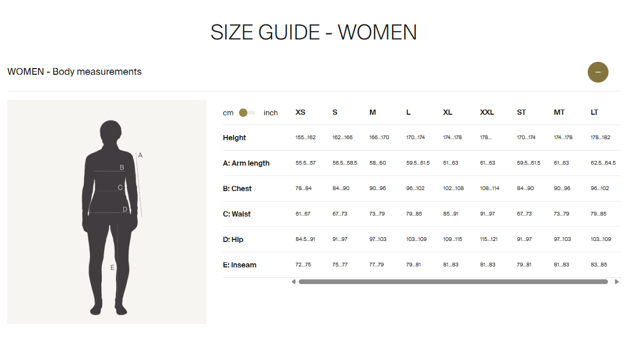Collapse the Body measurements section with minus icon

[x=598, y=72]
